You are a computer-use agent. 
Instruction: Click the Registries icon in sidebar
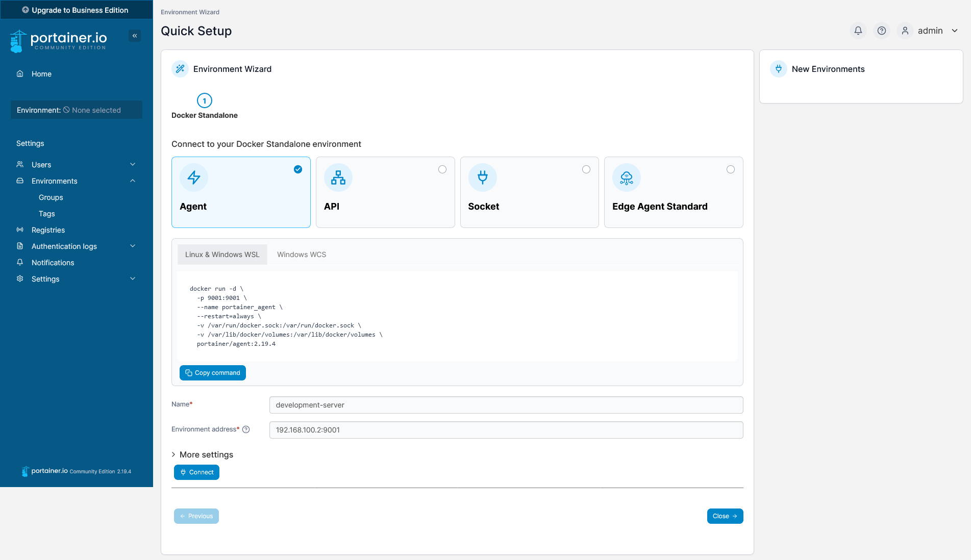[20, 230]
